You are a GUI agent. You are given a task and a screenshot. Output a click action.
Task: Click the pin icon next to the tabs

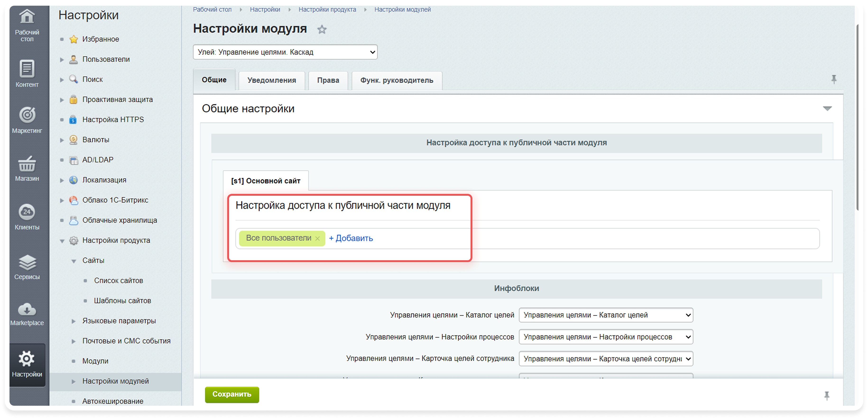[x=834, y=79]
